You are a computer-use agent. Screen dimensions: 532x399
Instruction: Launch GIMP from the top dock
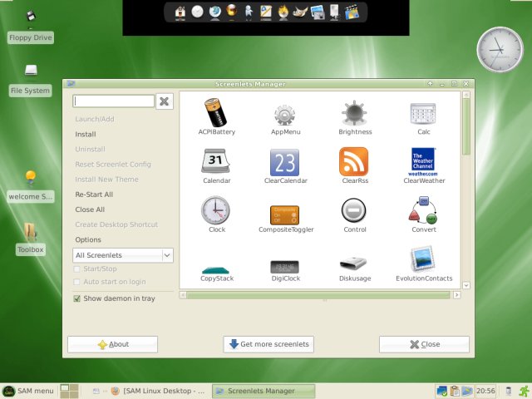point(300,12)
